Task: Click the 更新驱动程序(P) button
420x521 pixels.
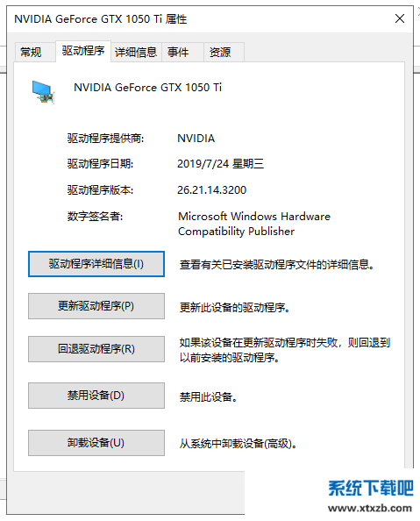Action: click(96, 306)
